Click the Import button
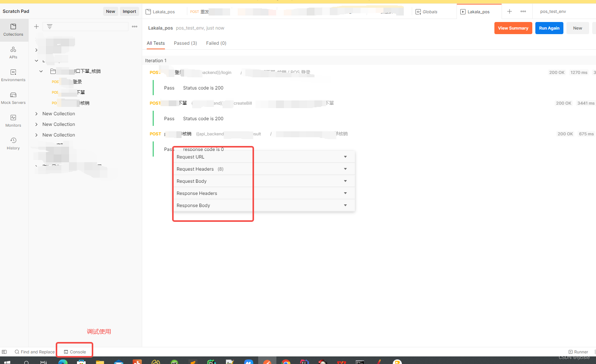The height and width of the screenshot is (364, 596). click(x=129, y=11)
